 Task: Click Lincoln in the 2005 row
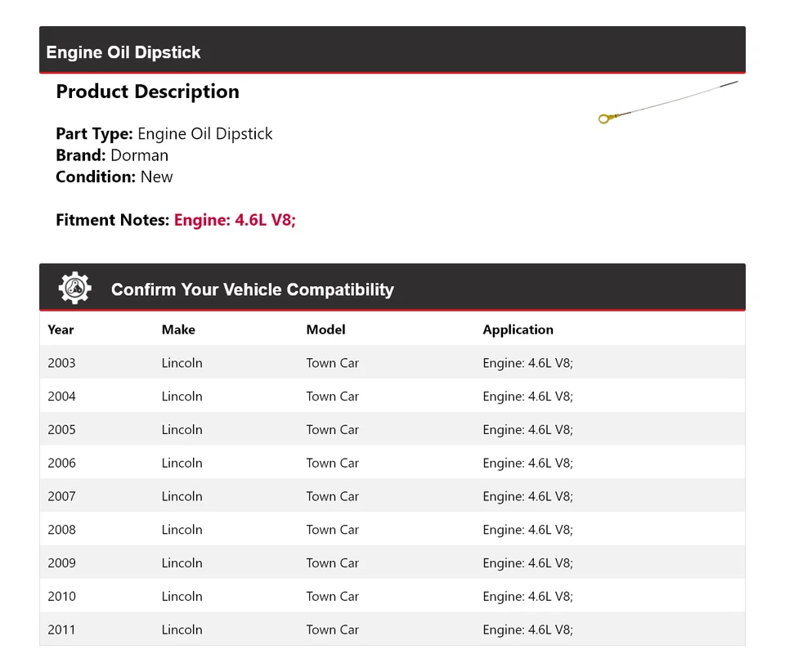click(182, 430)
